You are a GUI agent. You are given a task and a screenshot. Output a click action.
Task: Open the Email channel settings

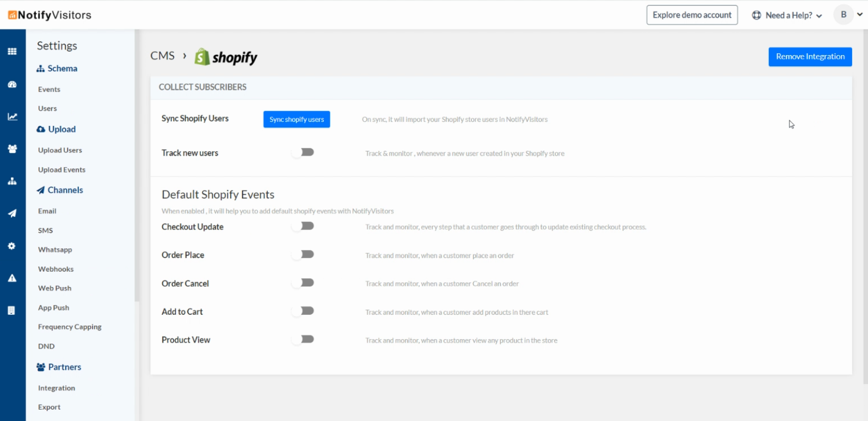click(x=47, y=211)
